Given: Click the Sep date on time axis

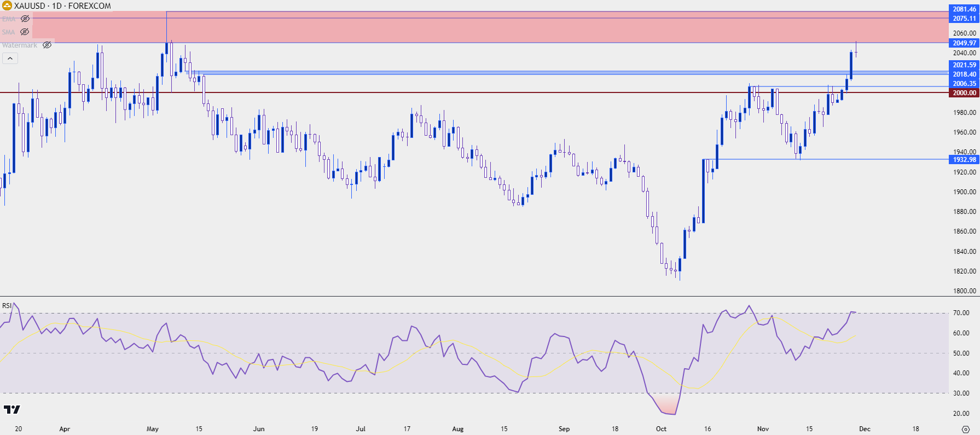Looking at the screenshot, I should click(x=564, y=429).
